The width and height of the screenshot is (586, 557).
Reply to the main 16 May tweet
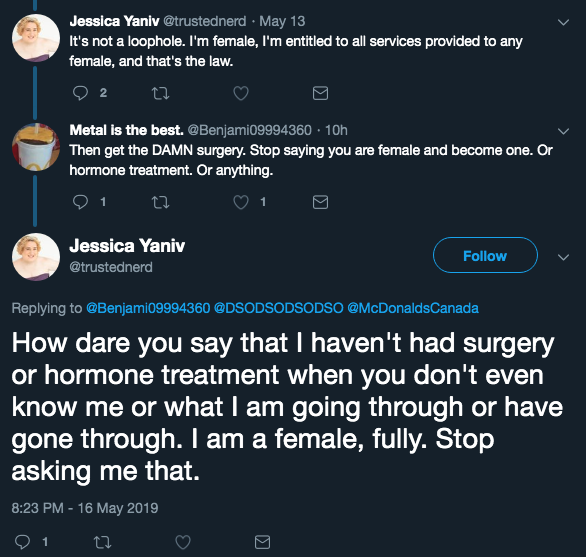tap(22, 542)
